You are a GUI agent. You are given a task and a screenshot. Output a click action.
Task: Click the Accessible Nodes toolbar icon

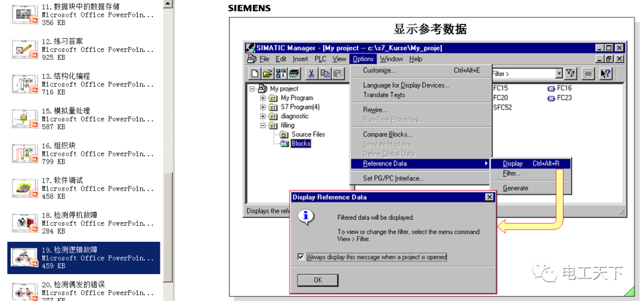281,74
